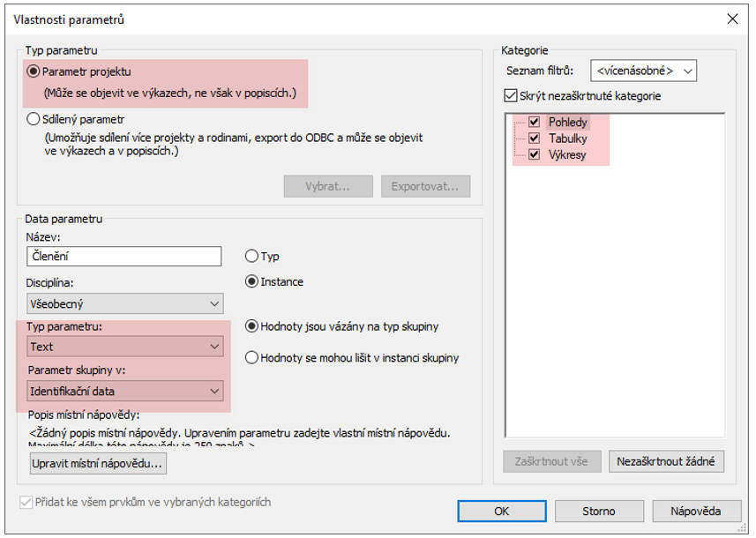Select the Typ radio button
This screenshot has width=756, height=538.
pos(251,257)
